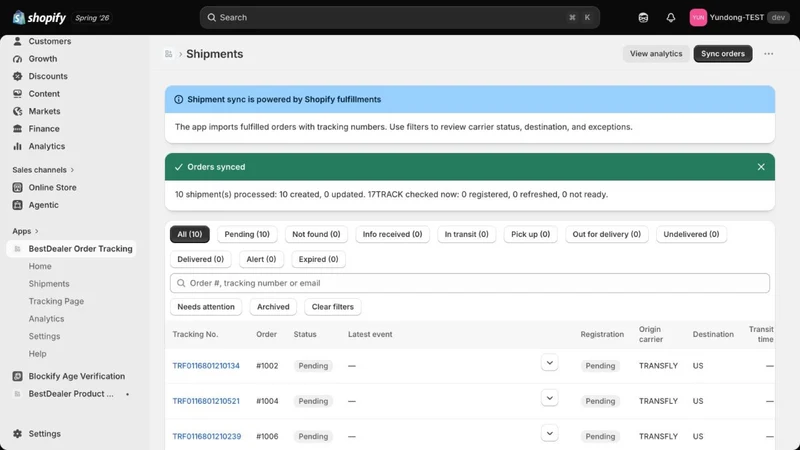This screenshot has width=800, height=450.
Task: Click the Markets globe icon
Action: coord(17,111)
